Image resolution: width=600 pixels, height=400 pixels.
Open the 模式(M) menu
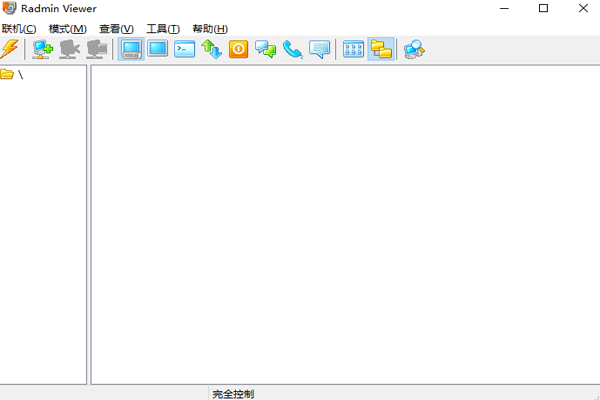(67, 29)
